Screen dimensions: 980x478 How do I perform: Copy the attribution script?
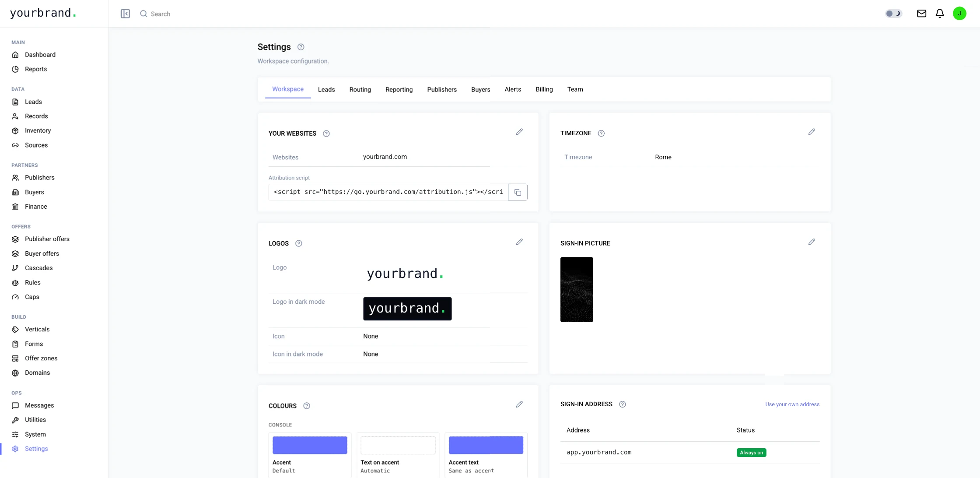coord(518,192)
